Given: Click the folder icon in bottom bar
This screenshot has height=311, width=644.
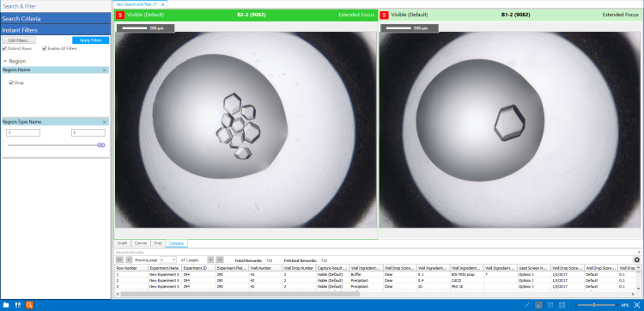Looking at the screenshot, I should click(x=6, y=305).
